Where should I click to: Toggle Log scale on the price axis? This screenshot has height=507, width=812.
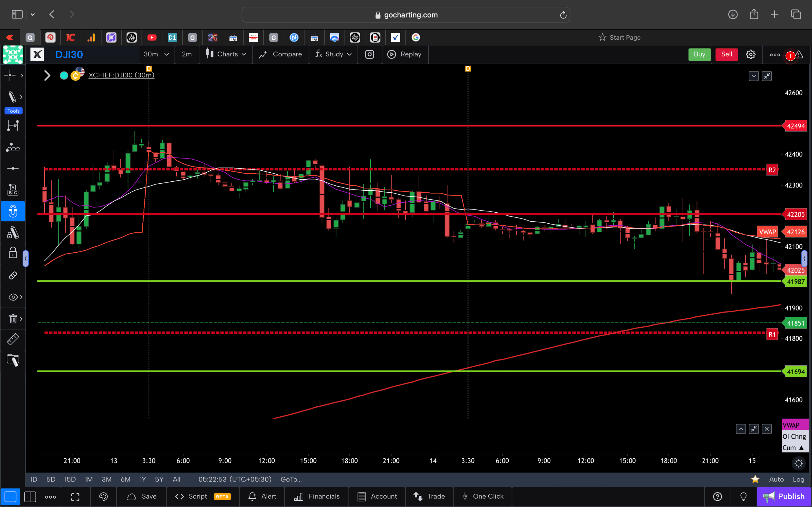coord(799,479)
